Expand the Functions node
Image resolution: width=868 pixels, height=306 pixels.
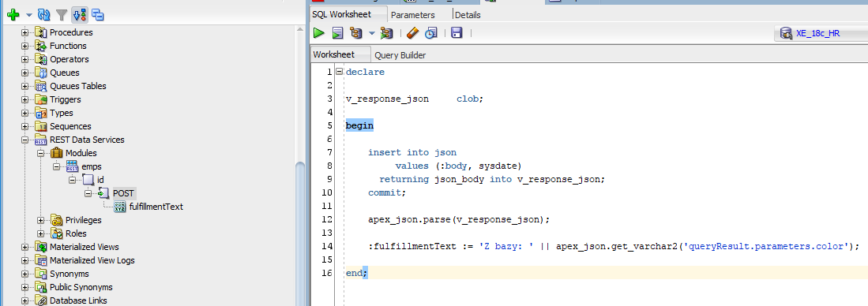tap(25, 46)
